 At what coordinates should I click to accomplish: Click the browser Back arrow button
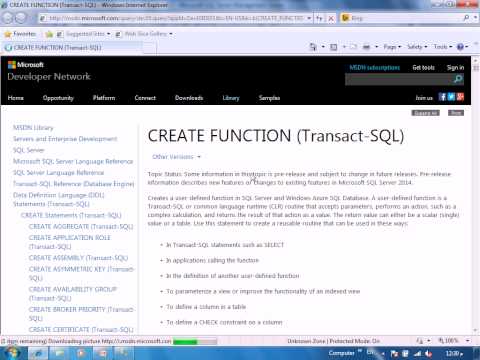click(x=8, y=18)
